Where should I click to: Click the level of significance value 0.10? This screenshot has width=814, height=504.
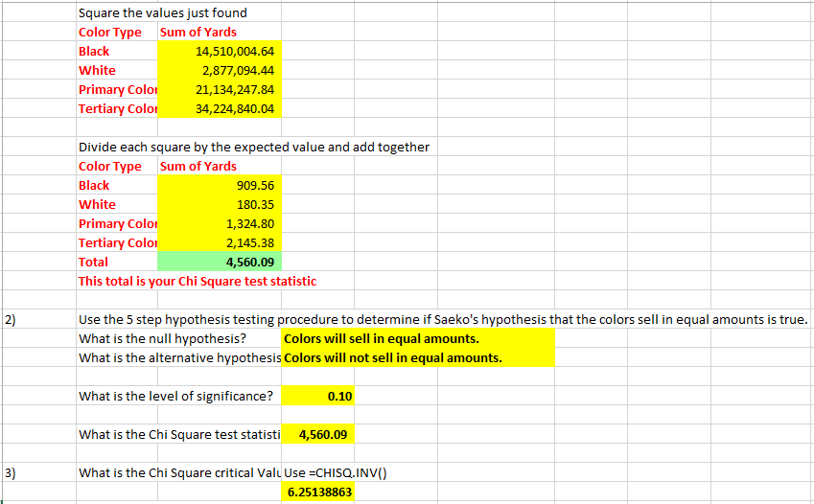pos(317,396)
